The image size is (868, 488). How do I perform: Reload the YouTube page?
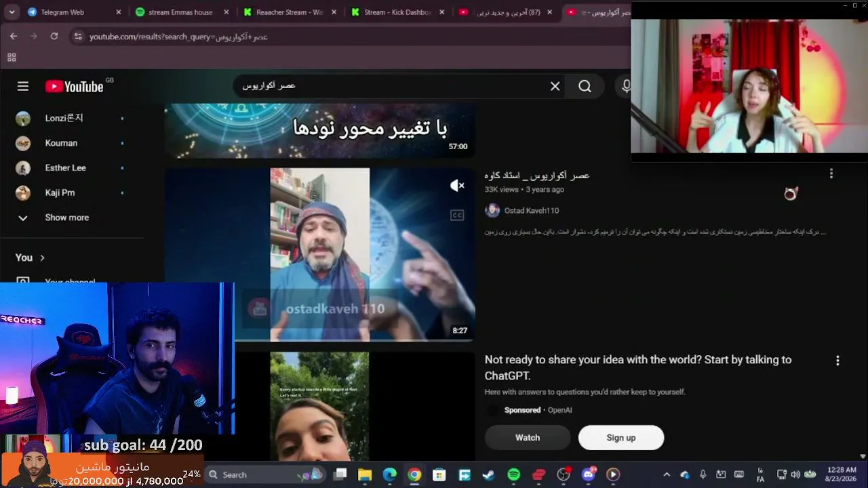click(x=54, y=37)
